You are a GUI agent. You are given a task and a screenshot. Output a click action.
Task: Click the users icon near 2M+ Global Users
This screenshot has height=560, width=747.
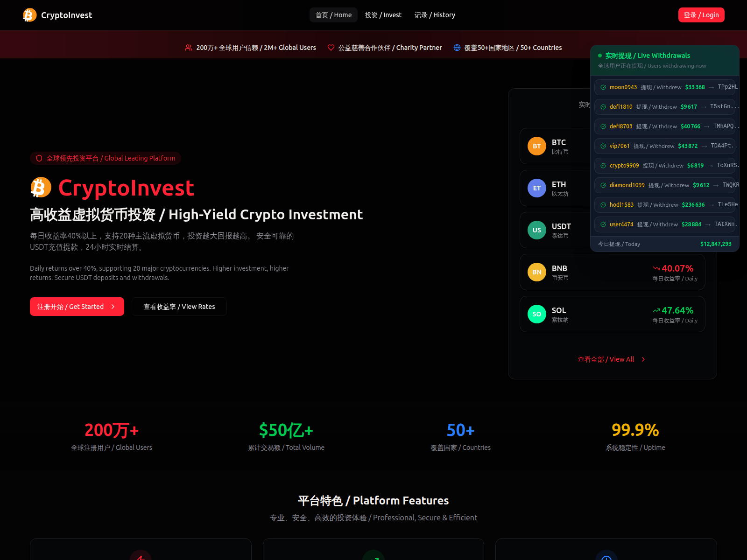188,47
